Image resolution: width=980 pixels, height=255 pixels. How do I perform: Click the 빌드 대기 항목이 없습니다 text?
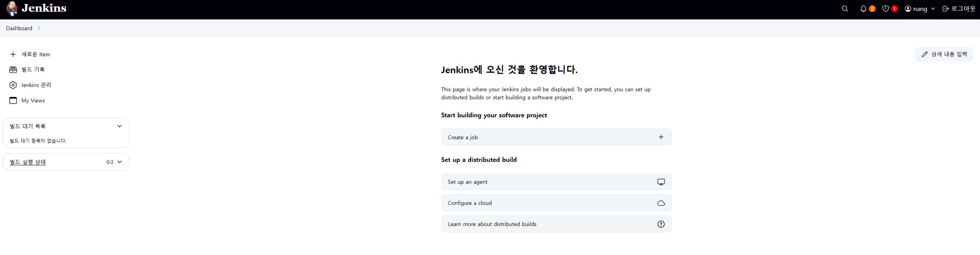pos(38,141)
